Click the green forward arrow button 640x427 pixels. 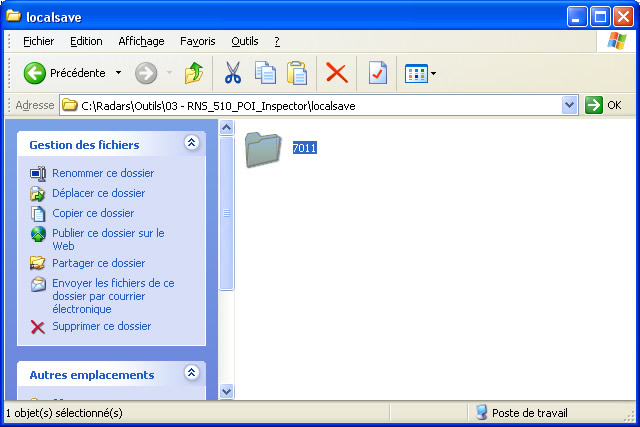tap(146, 73)
